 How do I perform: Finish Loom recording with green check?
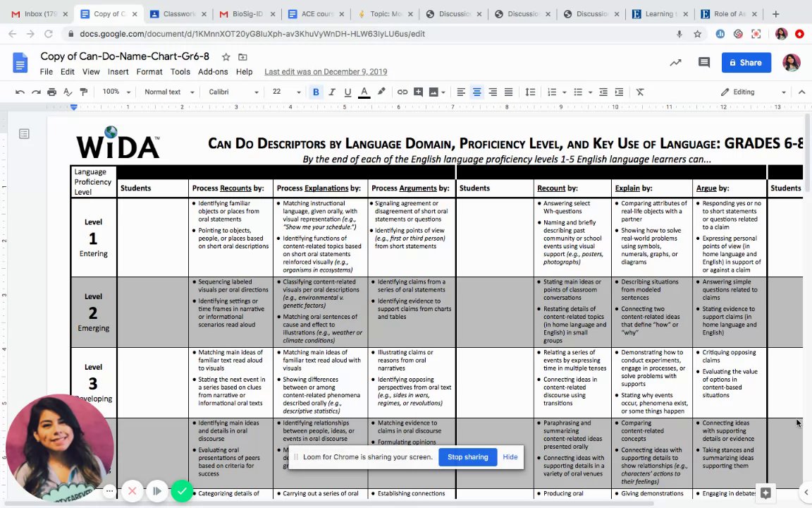(182, 490)
